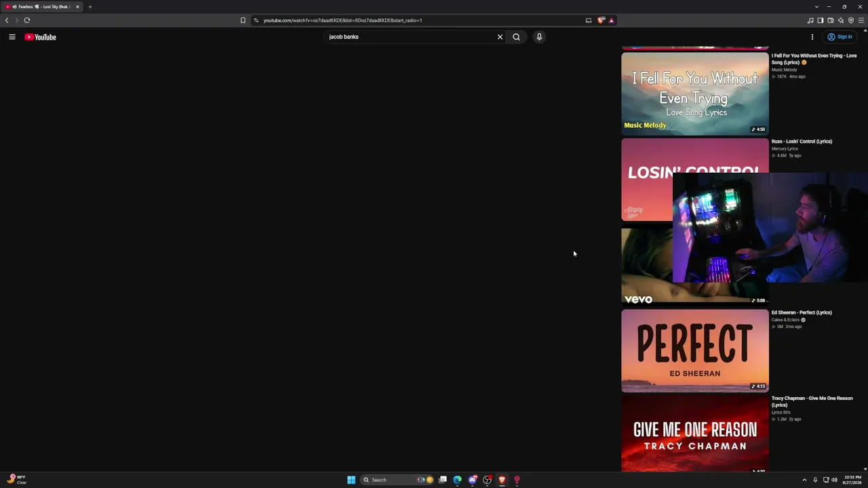Open the taskbar clock and date
The width and height of the screenshot is (868, 488).
pyautogui.click(x=852, y=480)
